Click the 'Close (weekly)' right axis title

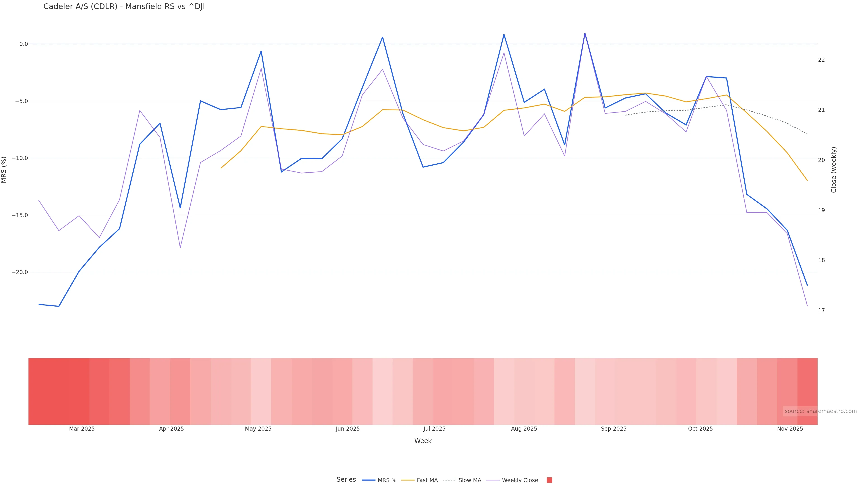point(834,170)
